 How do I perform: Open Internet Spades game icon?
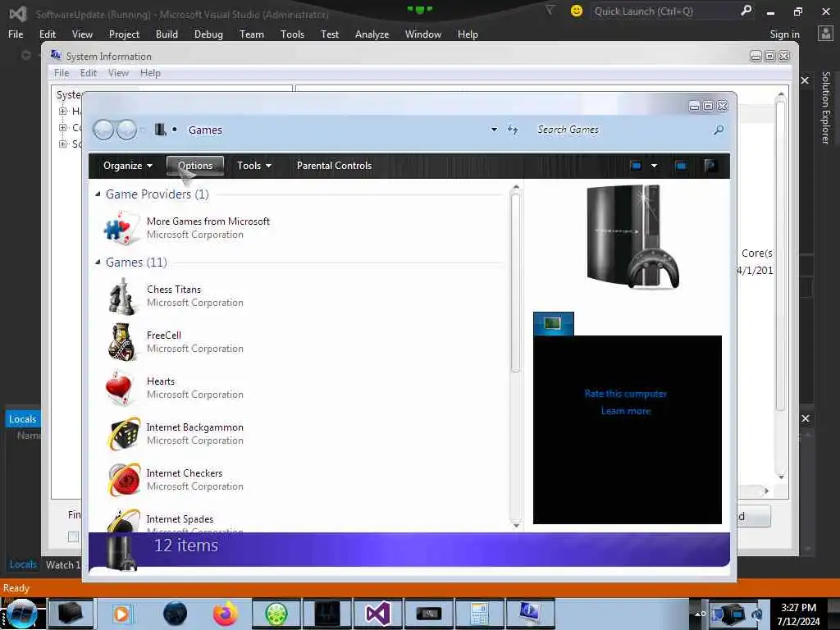pos(125,520)
